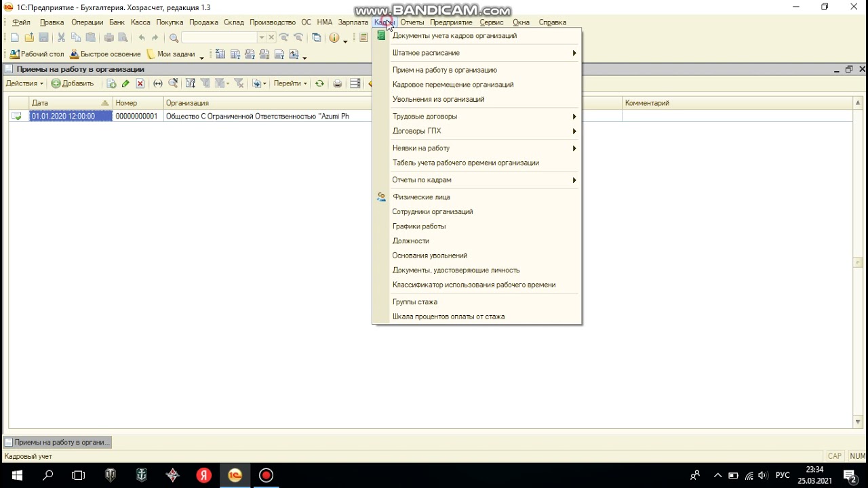Click the Help information icon

point(334,38)
